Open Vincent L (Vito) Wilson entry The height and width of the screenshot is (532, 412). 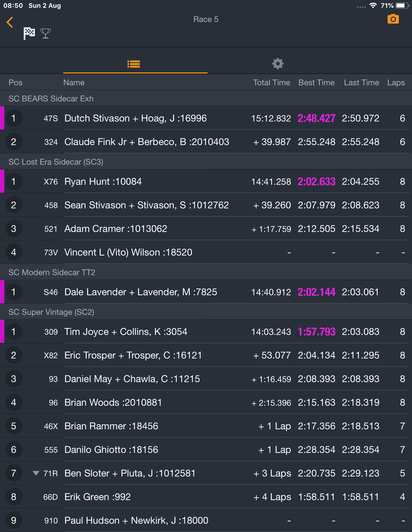click(206, 252)
